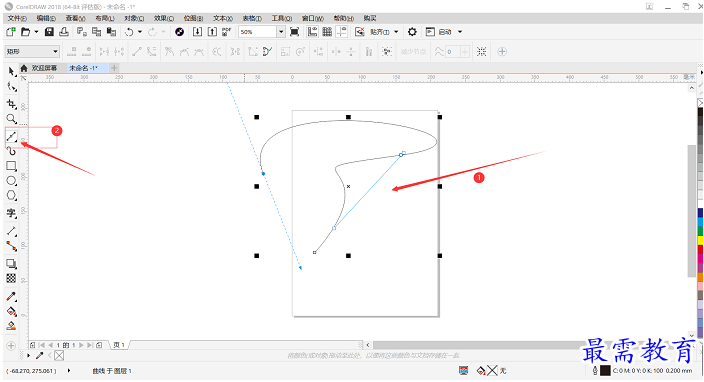Select the Crop tool
Image resolution: width=704 pixels, height=382 pixels.
coord(11,104)
